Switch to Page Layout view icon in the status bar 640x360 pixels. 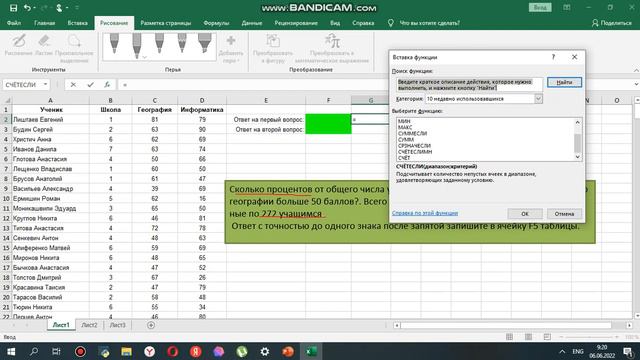(529, 337)
